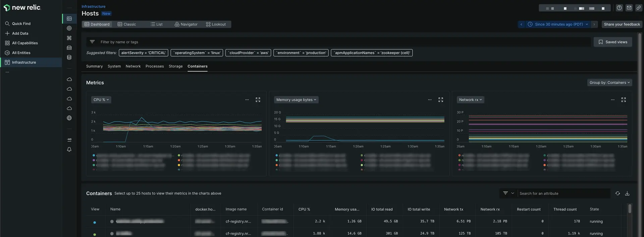The width and height of the screenshot is (644, 237).
Task: Open the CPU % metric dropdown
Action: [x=101, y=100]
